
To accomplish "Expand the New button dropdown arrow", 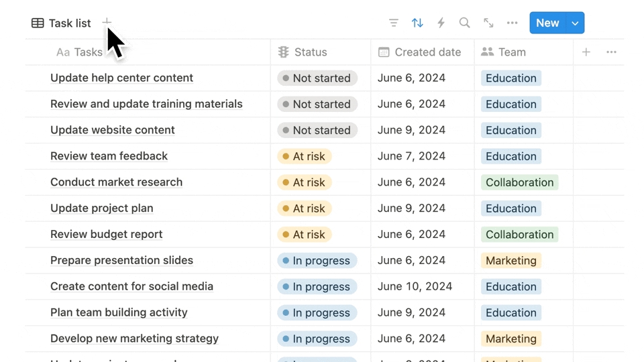I will pos(575,23).
